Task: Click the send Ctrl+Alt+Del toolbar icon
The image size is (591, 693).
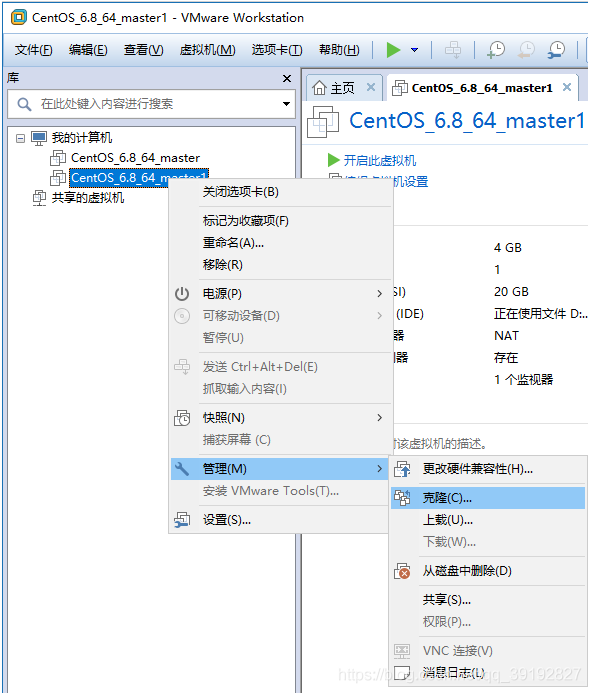Action: [x=453, y=50]
